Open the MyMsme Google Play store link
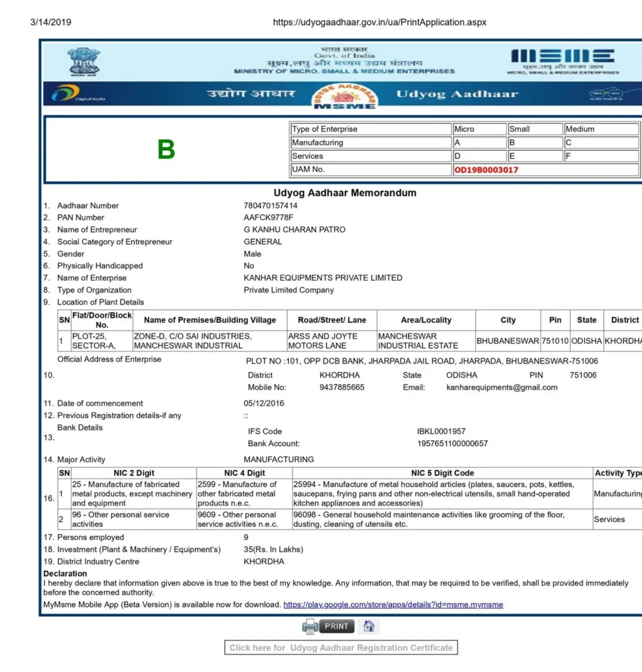Screen dimensions: 642x672 coord(393,604)
